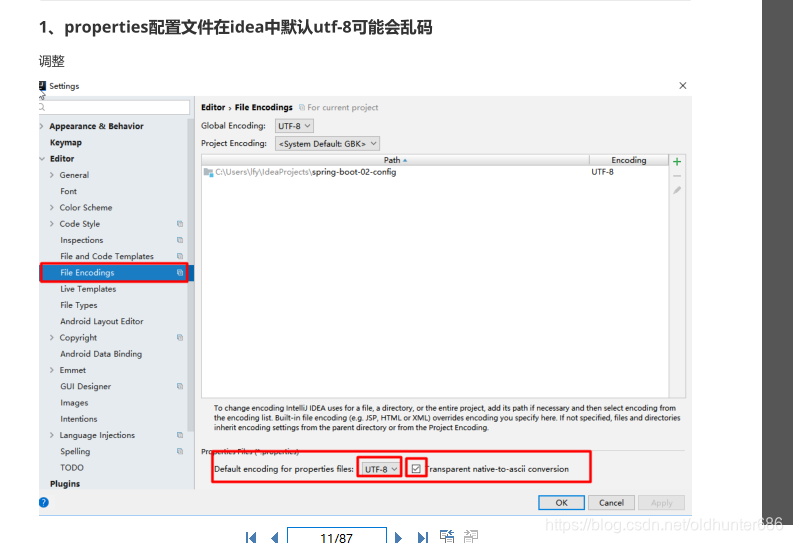
Task: Click folder icon of spring-boot-02-config path
Action: 208,172
